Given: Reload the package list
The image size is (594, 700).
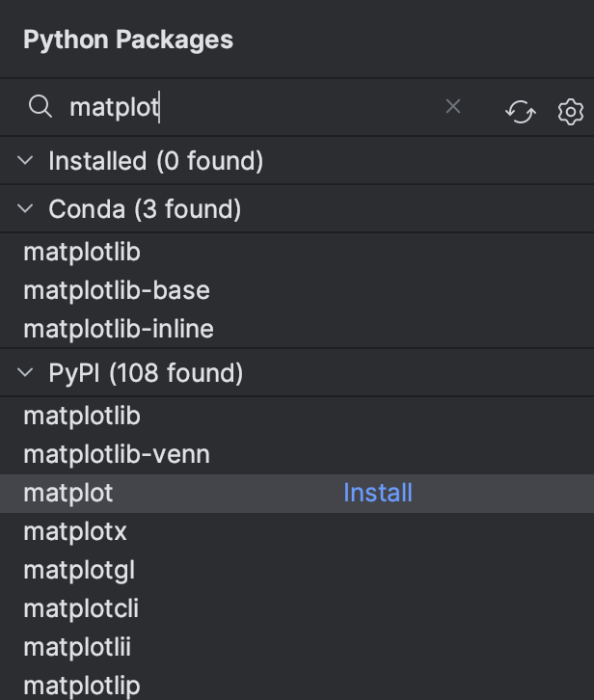Looking at the screenshot, I should tap(520, 113).
